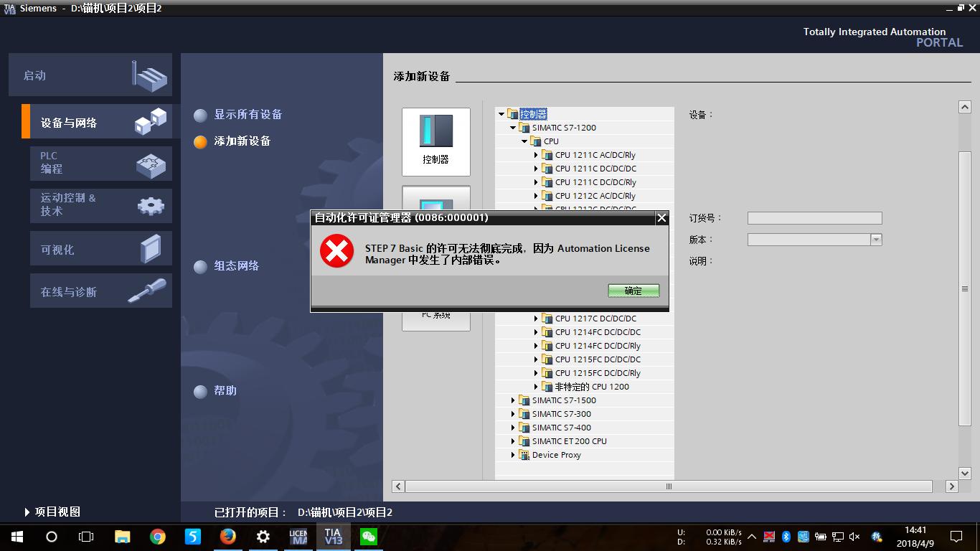The height and width of the screenshot is (551, 980).
Task: Open the Windows Start menu
Action: (17, 536)
